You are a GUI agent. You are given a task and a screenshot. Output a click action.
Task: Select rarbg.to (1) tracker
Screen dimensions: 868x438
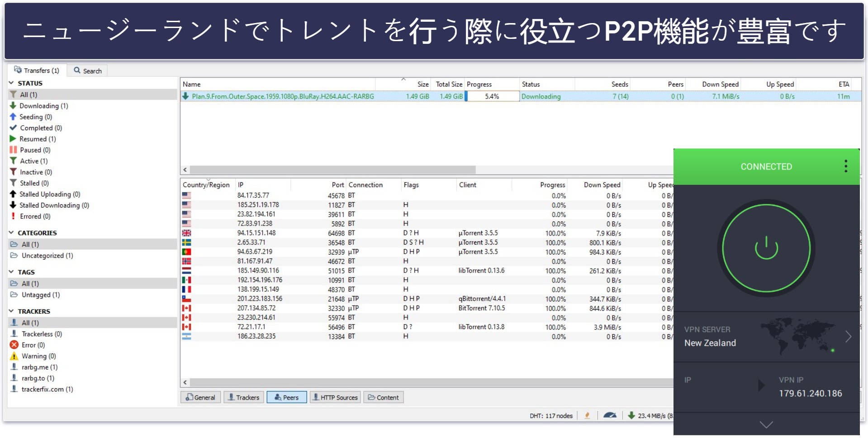[38, 378]
